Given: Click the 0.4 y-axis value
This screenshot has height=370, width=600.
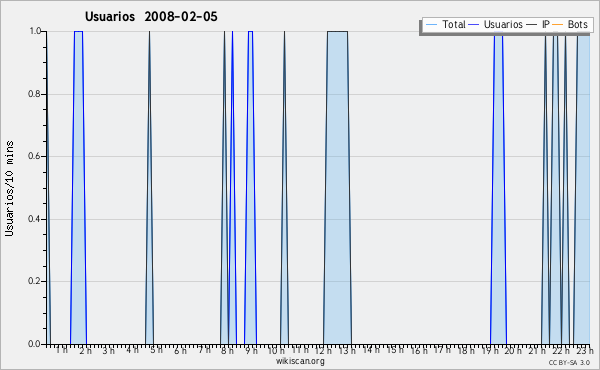Looking at the screenshot, I should [x=34, y=219].
